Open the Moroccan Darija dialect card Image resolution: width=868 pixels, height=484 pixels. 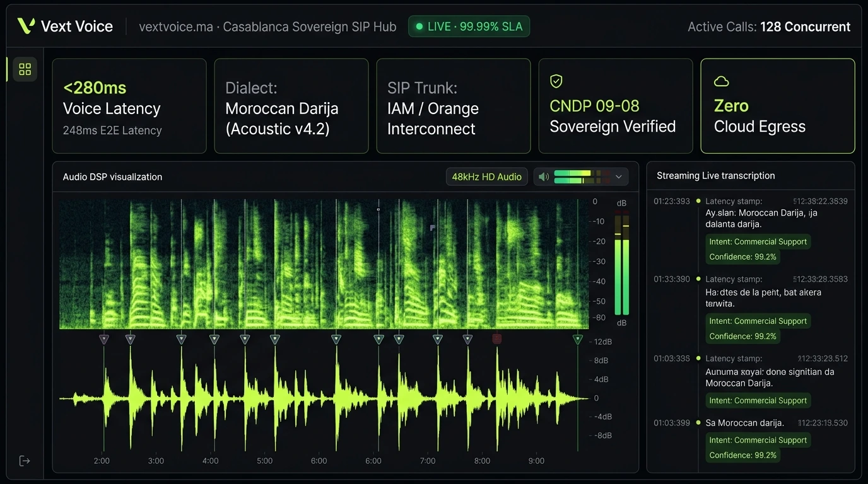pos(291,106)
